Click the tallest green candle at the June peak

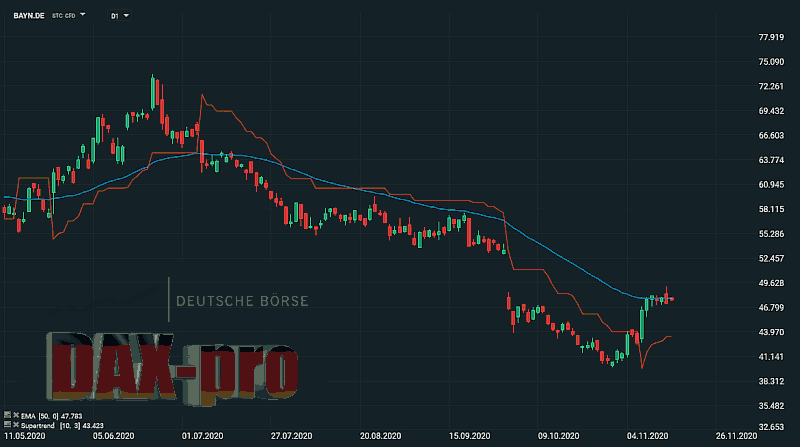tap(153, 93)
